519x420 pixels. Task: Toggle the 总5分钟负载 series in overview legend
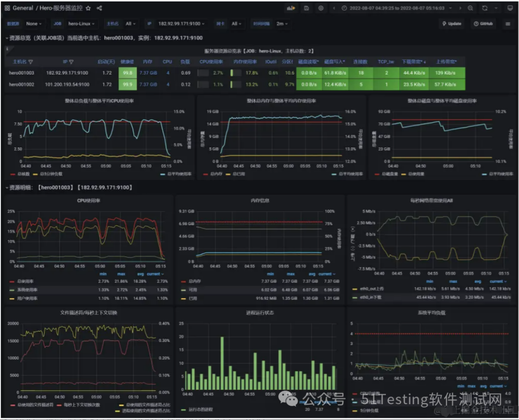(51, 174)
